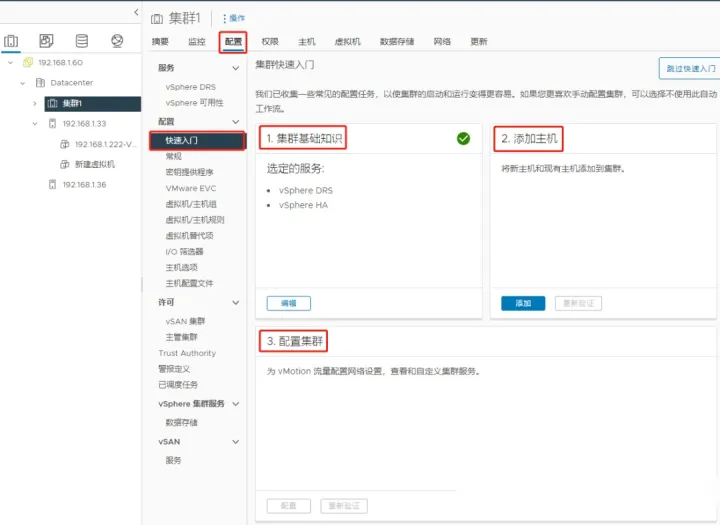The width and height of the screenshot is (720, 525).
Task: Open VMs and Templates inventory view icon
Action: tap(46, 41)
